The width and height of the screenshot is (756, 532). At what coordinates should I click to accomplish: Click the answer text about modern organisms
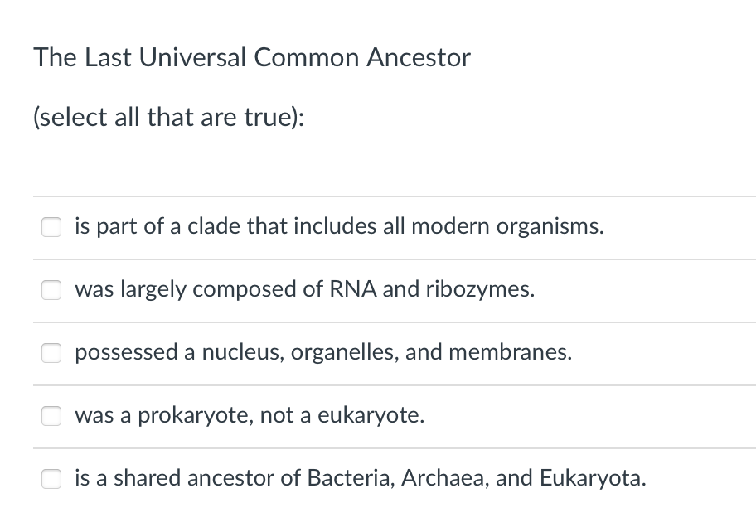338,226
